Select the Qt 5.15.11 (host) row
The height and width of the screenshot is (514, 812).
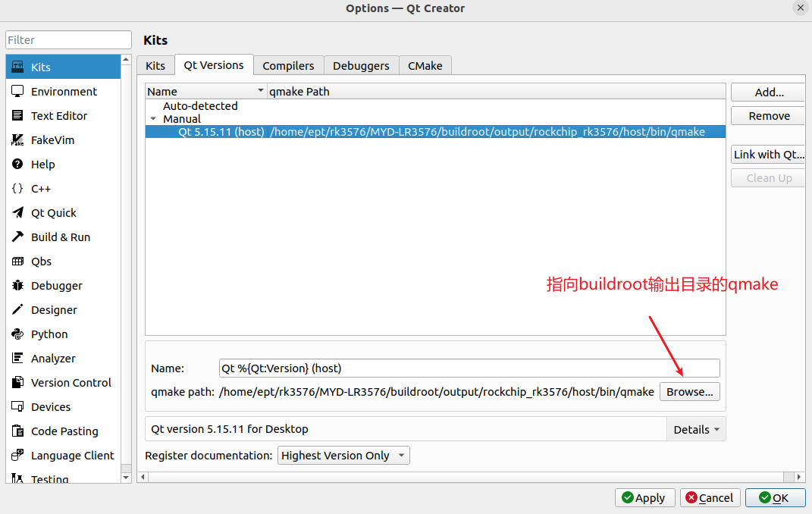(435, 131)
